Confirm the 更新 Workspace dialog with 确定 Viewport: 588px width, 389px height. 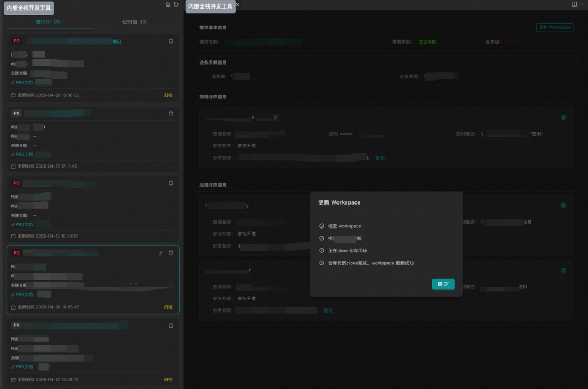tap(443, 284)
